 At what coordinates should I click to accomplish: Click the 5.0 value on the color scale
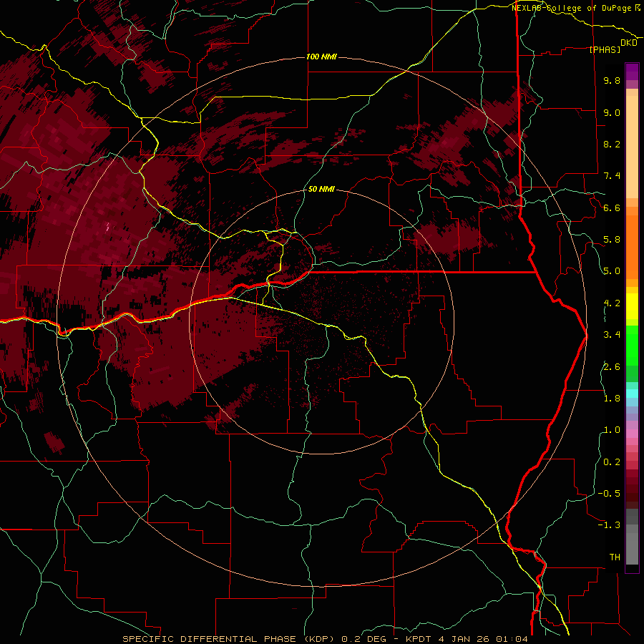click(612, 271)
